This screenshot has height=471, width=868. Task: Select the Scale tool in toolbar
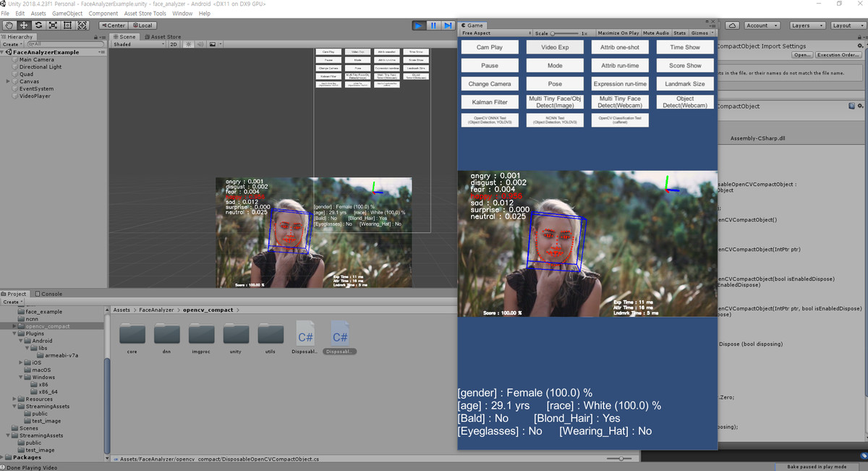[53, 25]
